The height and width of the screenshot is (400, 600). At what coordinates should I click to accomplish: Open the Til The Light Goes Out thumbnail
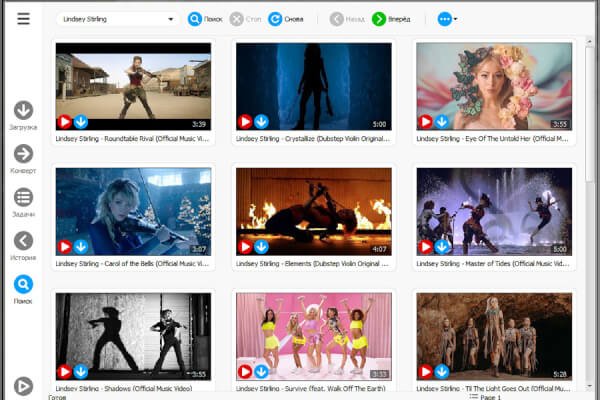pyautogui.click(x=494, y=336)
